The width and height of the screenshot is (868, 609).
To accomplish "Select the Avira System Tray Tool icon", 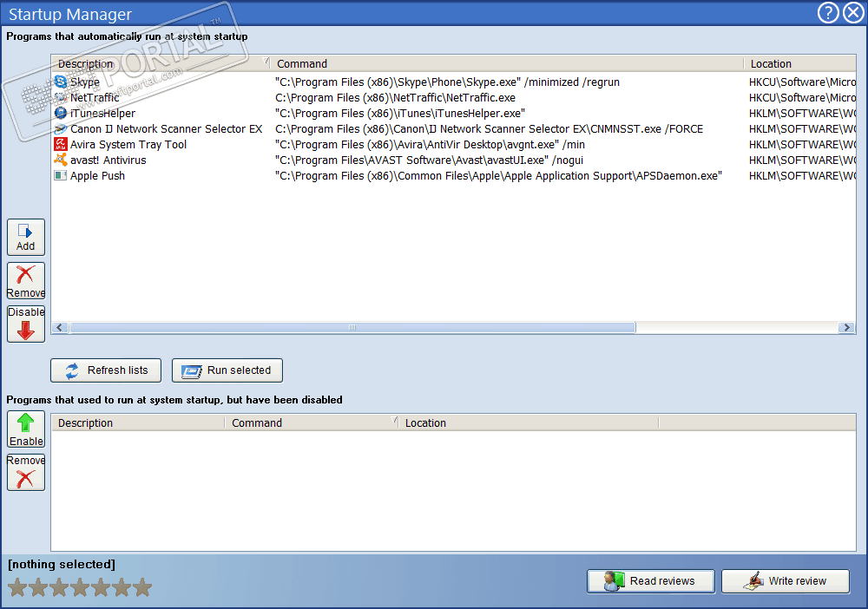I will point(61,144).
